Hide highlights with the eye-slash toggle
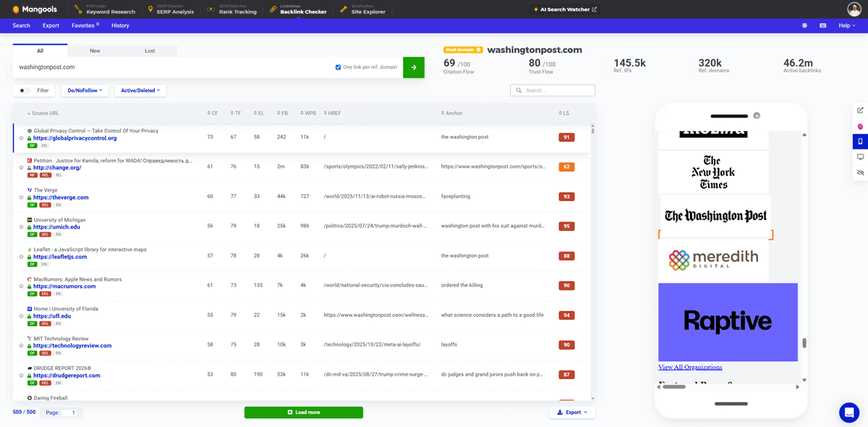 [x=859, y=172]
